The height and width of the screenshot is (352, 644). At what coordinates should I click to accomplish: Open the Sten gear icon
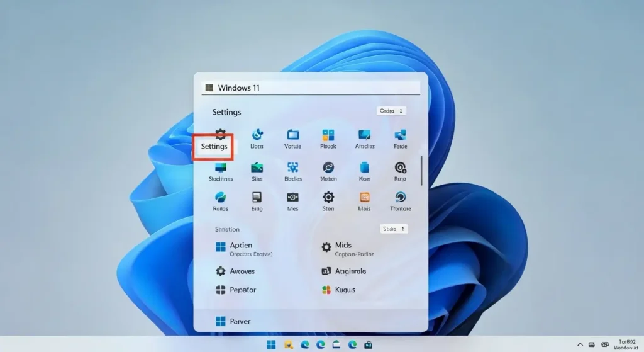pyautogui.click(x=328, y=197)
